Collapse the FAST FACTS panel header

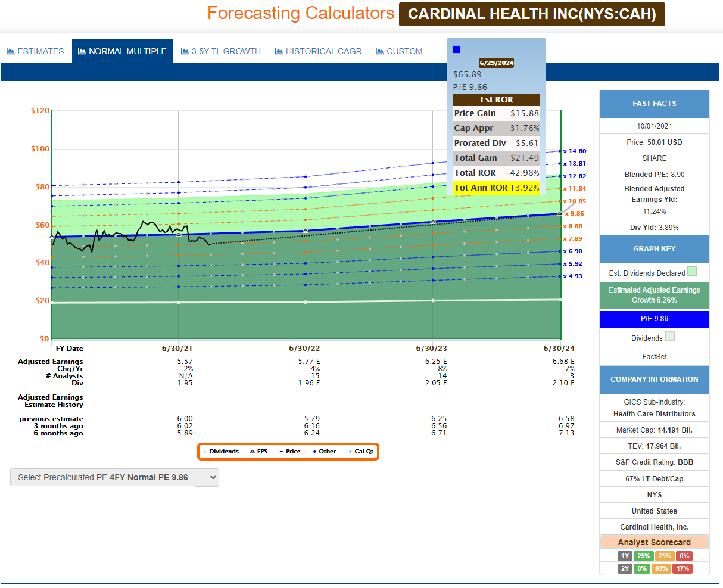click(654, 104)
